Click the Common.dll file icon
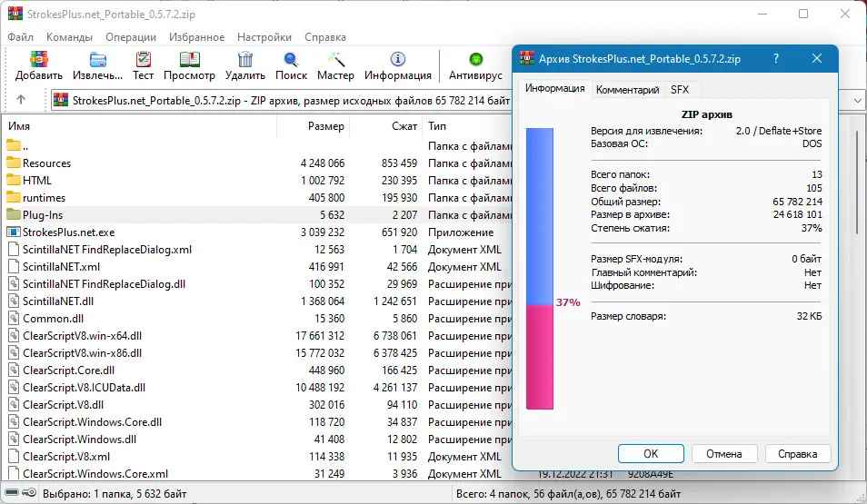Screen dimensions: 867x504 click(x=14, y=319)
